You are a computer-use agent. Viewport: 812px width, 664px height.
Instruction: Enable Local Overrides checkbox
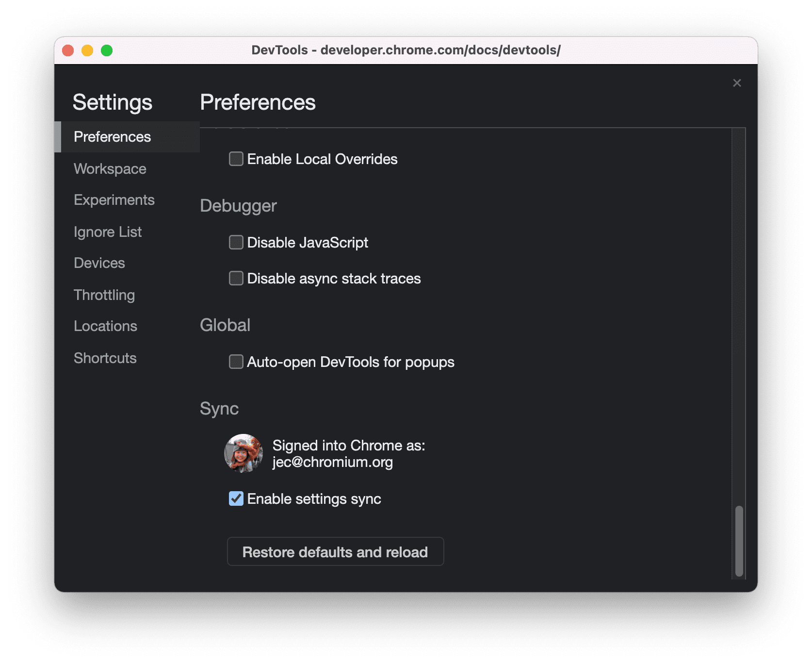236,159
